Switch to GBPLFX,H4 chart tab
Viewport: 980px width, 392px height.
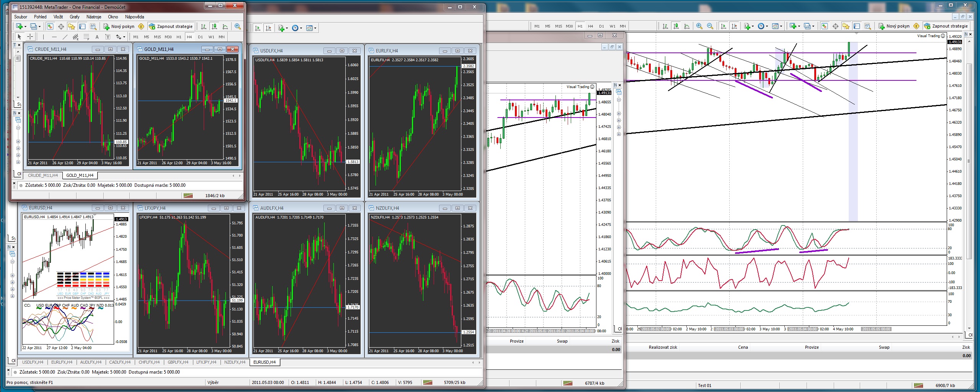178,362
